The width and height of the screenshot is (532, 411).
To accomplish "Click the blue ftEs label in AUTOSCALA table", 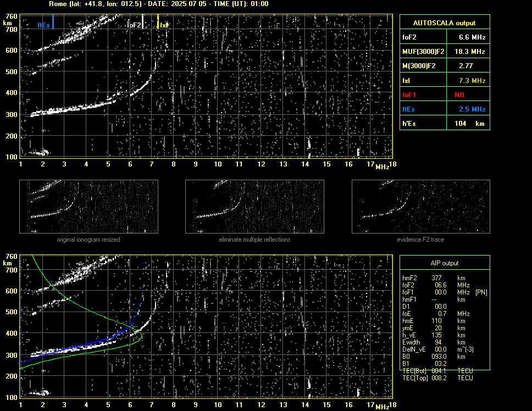I will coord(408,109).
